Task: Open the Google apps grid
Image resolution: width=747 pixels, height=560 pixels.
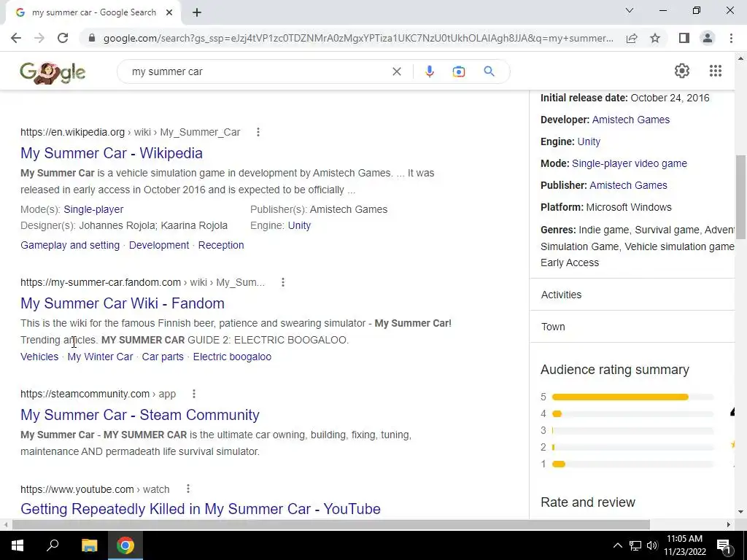Action: (x=715, y=71)
